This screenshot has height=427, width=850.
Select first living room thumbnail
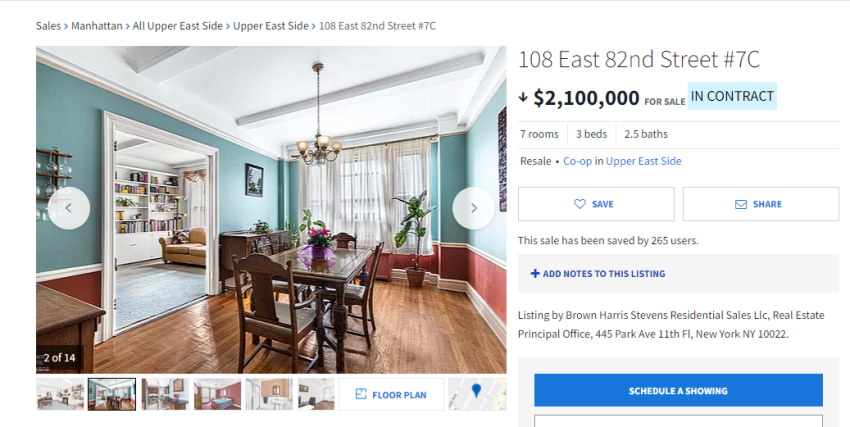tap(60, 394)
